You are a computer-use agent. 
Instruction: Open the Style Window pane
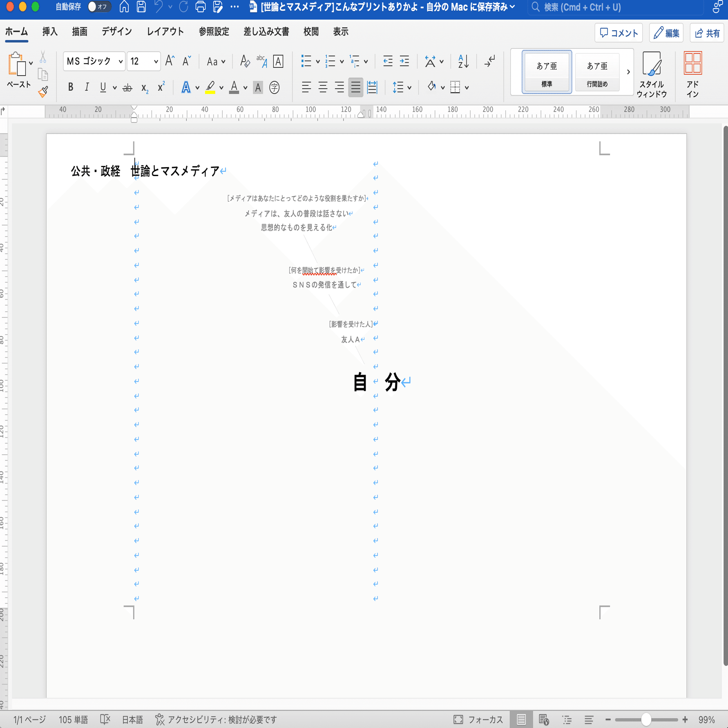(x=652, y=75)
